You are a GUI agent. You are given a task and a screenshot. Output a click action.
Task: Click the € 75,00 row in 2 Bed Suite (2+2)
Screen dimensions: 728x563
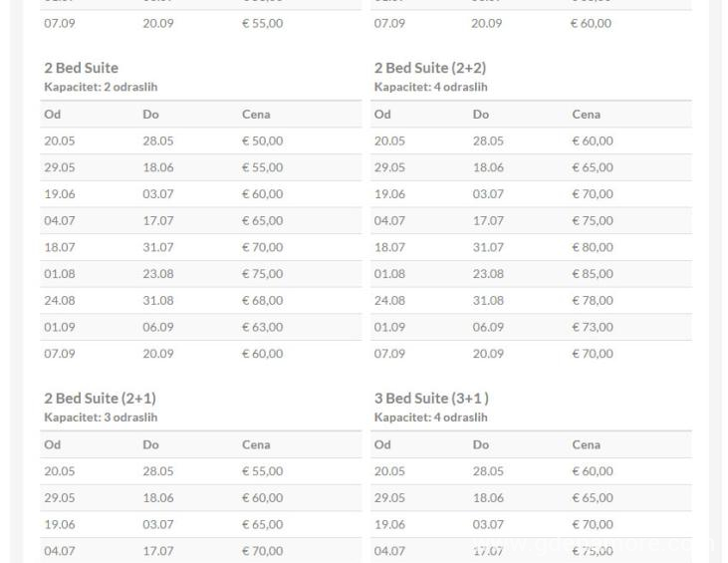tap(593, 221)
